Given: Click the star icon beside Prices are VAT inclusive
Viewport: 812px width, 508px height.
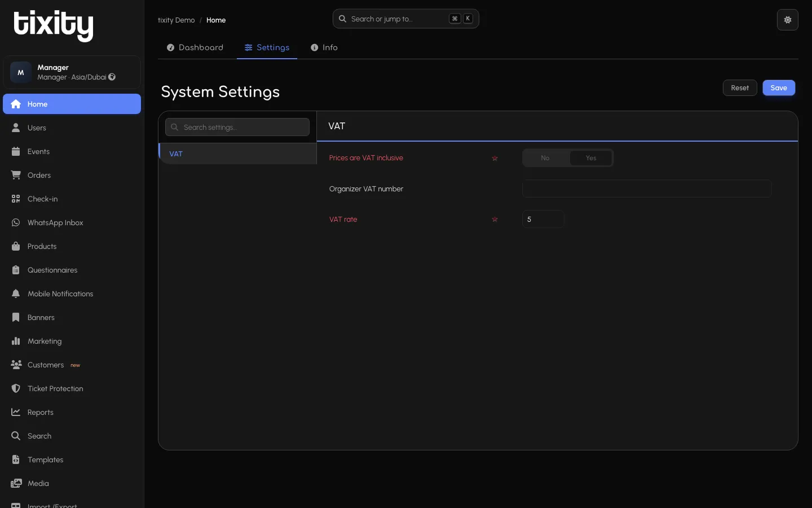Looking at the screenshot, I should [495, 158].
